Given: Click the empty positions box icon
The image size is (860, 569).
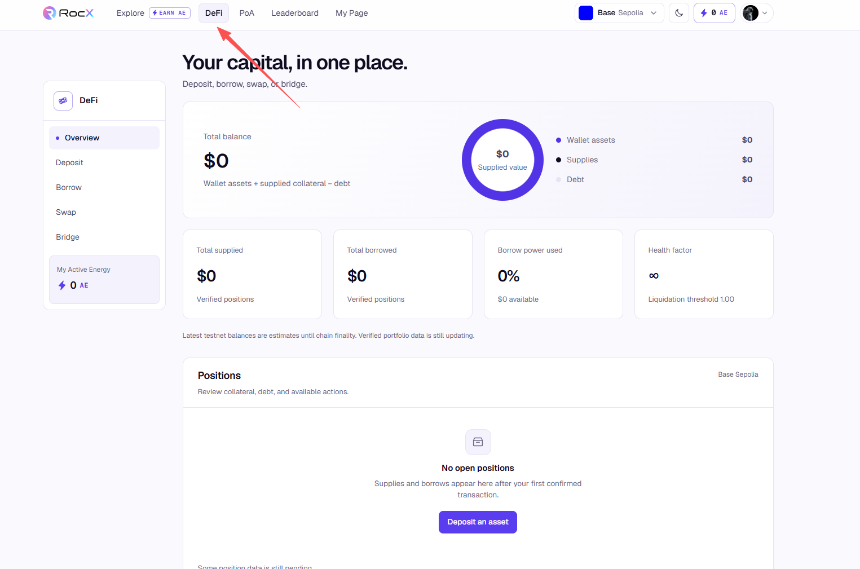Looking at the screenshot, I should point(478,442).
